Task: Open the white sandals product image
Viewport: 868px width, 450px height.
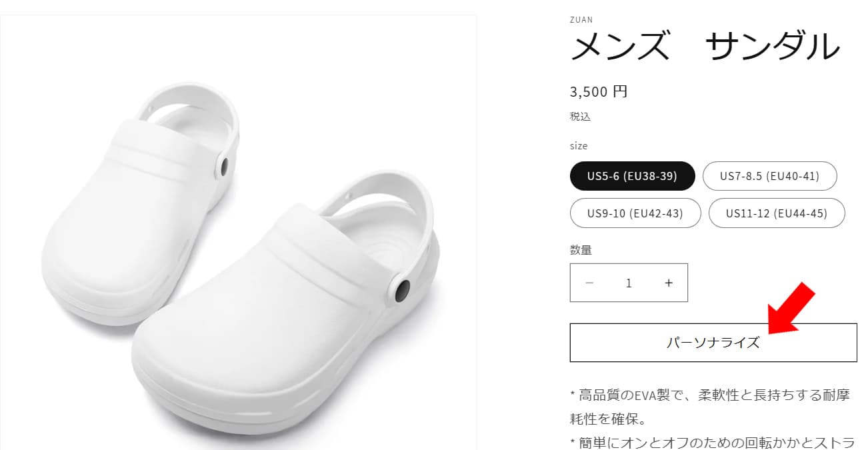Action: [238, 233]
